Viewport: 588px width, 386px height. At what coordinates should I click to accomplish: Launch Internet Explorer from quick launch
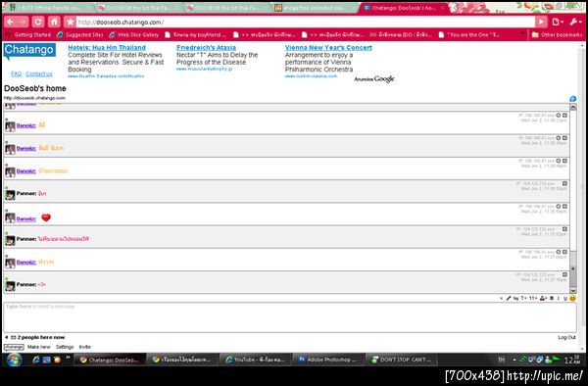36,360
